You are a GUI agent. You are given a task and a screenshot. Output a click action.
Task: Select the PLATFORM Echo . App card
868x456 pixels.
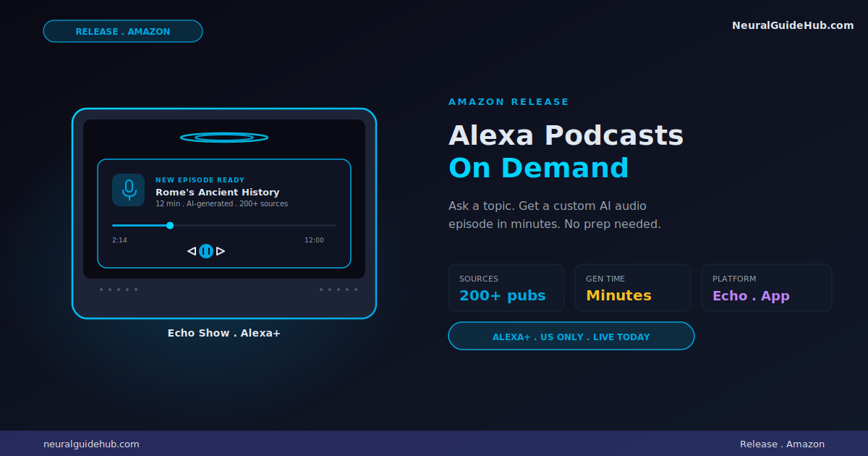pyautogui.click(x=767, y=288)
